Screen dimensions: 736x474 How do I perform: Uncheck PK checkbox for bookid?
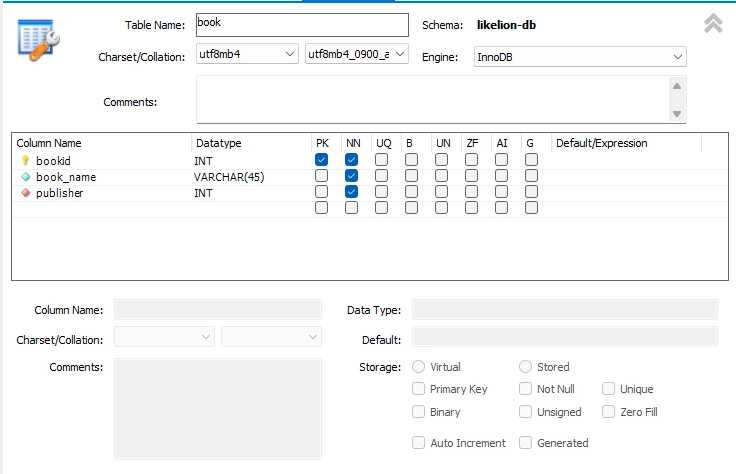pos(321,160)
